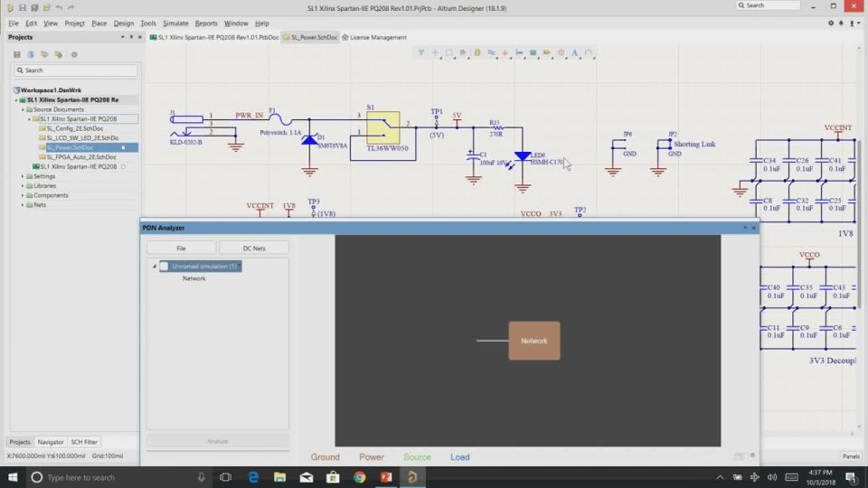Screen dimensions: 868x488
Task: Click the redo arrow in the title bar
Action: 71,8
